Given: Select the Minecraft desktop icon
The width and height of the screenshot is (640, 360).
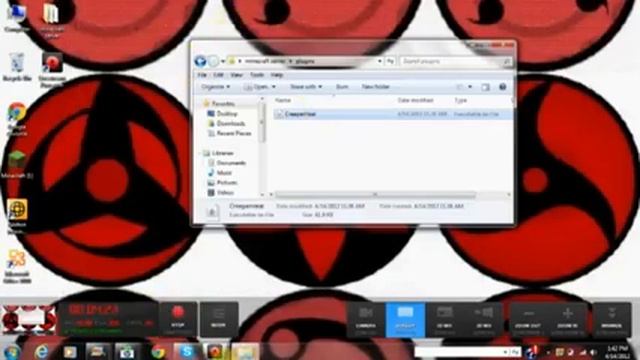Looking at the screenshot, I should tap(17, 165).
